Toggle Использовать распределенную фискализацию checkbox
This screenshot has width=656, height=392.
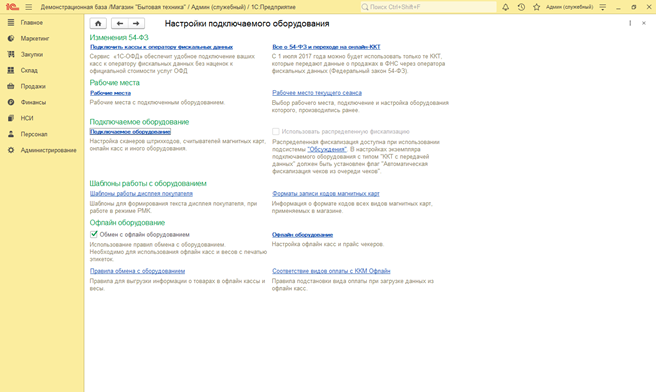pos(276,131)
